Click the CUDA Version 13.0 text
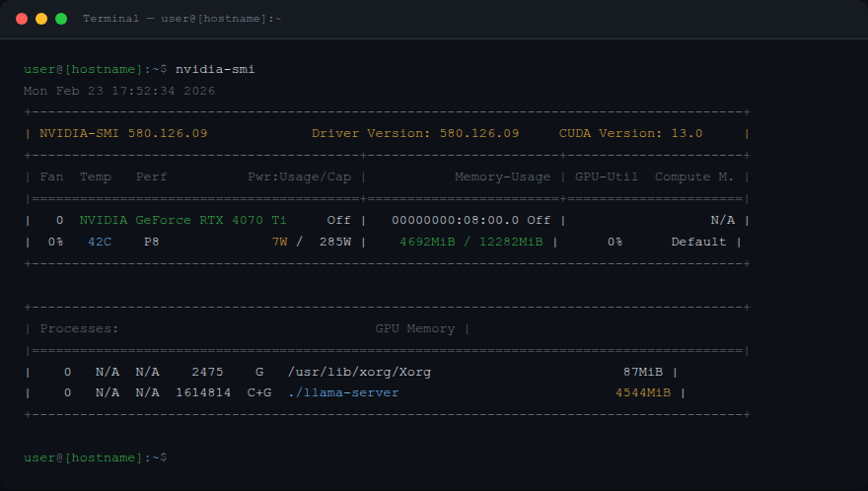This screenshot has width=868, height=491. point(630,133)
